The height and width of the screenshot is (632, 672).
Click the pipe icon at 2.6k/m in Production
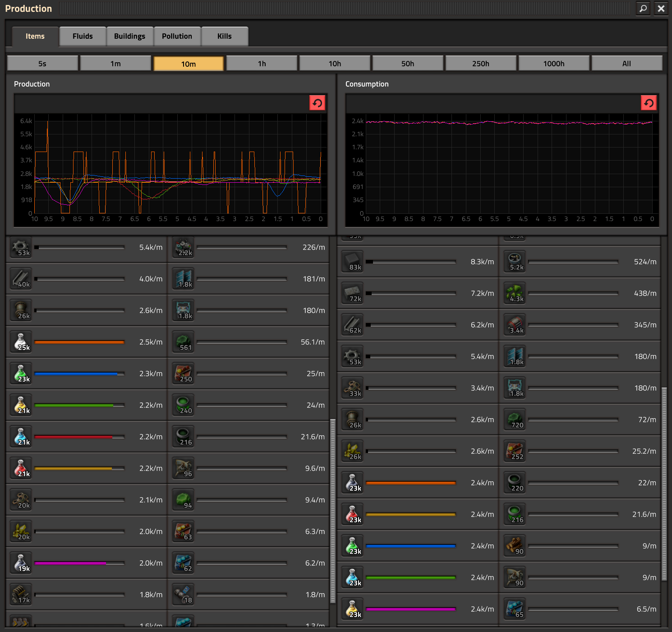tap(21, 310)
